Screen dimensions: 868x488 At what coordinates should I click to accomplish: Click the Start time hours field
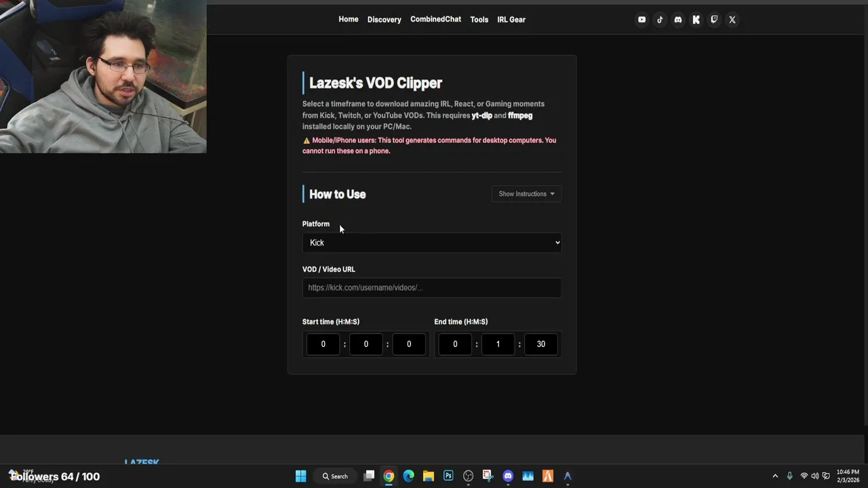323,344
